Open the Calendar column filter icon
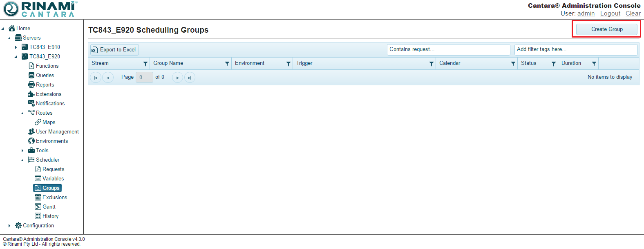The width and height of the screenshot is (644, 249). point(513,64)
